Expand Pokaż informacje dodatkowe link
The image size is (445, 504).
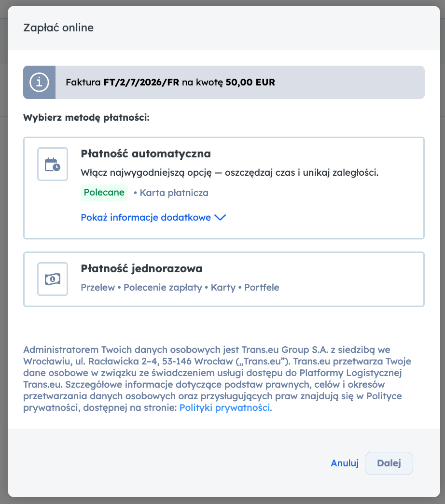tap(153, 218)
